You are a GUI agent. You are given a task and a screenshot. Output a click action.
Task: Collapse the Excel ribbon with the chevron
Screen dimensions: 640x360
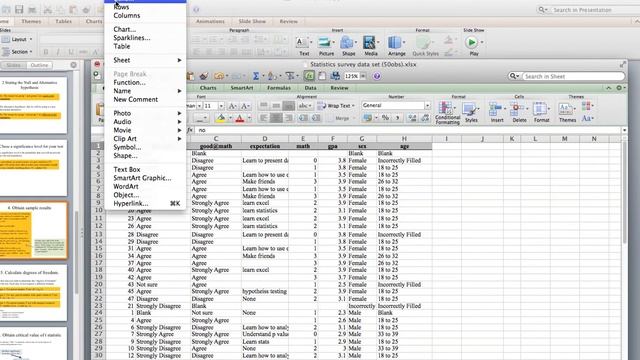click(x=609, y=88)
